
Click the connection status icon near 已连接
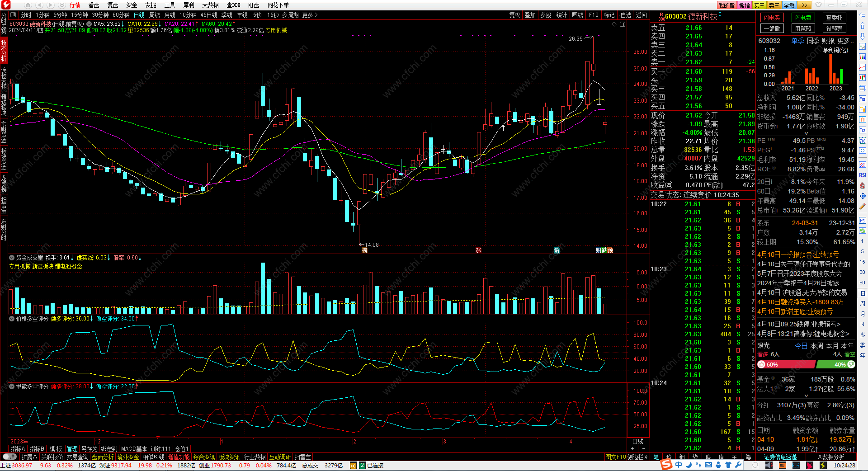pos(362,465)
